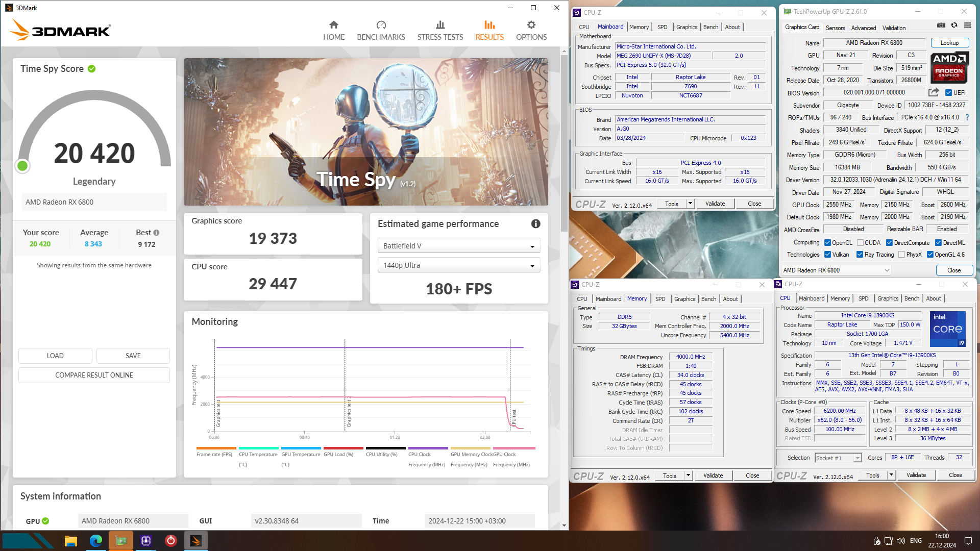The image size is (980, 551).
Task: Click the SAVE result button
Action: (133, 356)
